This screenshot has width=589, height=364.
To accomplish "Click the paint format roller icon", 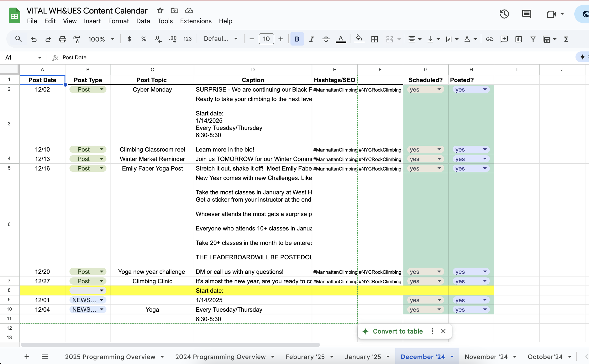I will pos(77,39).
